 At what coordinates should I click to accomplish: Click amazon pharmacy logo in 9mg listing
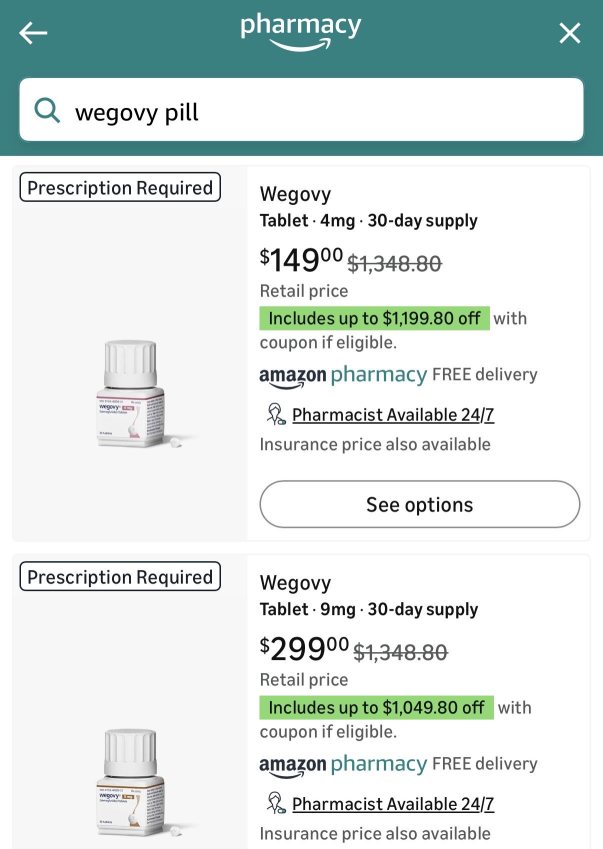point(343,764)
